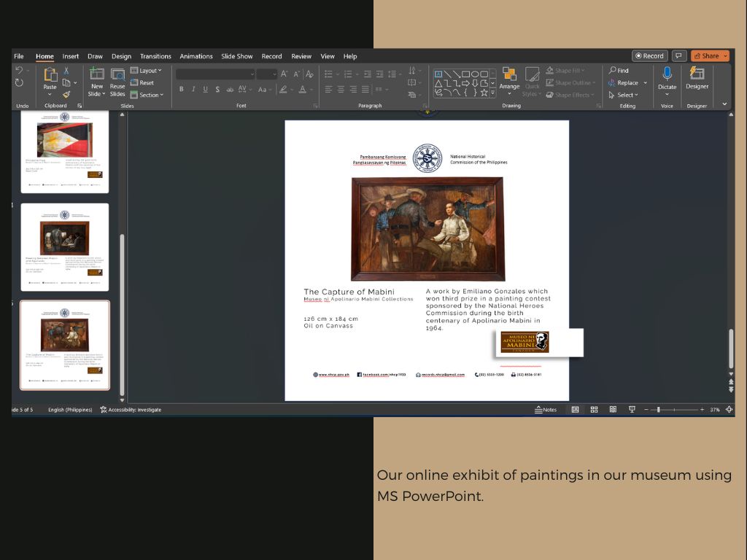The height and width of the screenshot is (560, 747).
Task: Click the Format Painter brush icon
Action: click(66, 94)
